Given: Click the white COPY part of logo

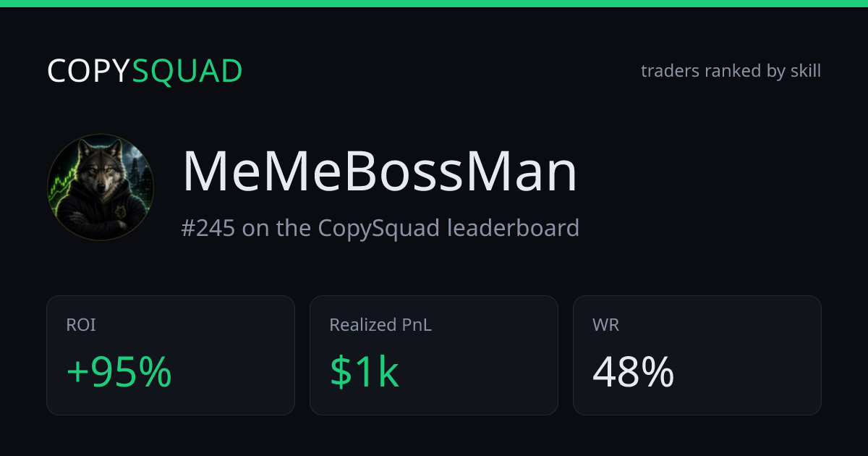Looking at the screenshot, I should [89, 71].
